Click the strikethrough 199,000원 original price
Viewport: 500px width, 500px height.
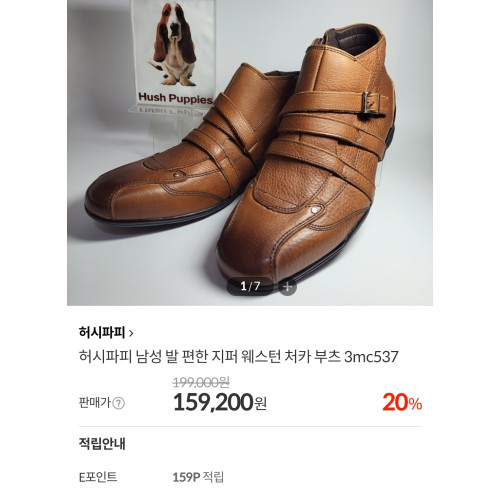pos(201,382)
